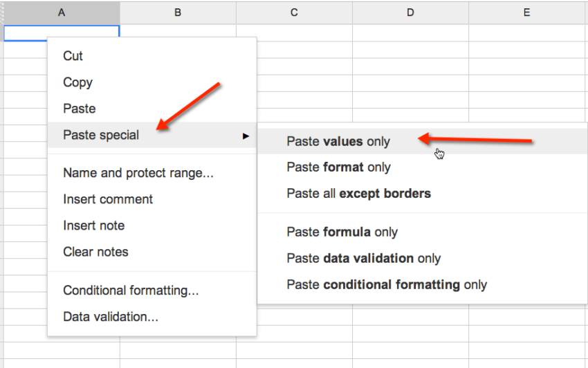The width and height of the screenshot is (588, 368).
Task: Pick Paste all except borders
Action: [x=422, y=194]
